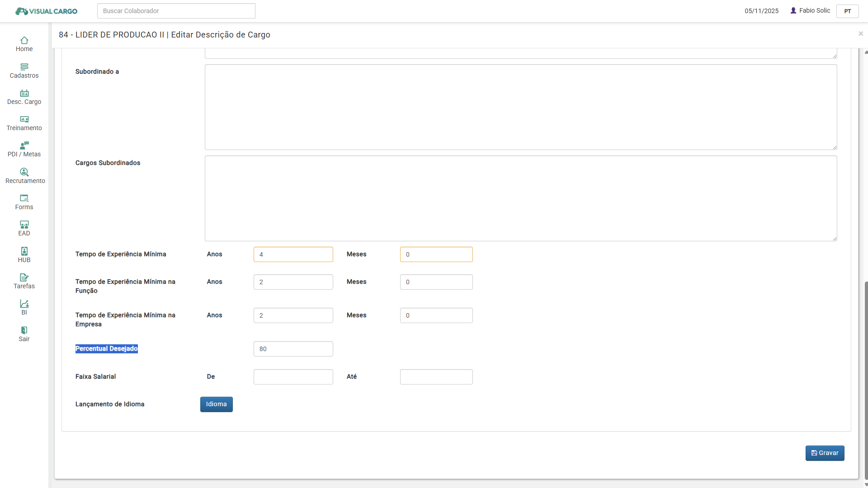Open the Home sidebar icon
The height and width of the screenshot is (488, 868).
24,41
